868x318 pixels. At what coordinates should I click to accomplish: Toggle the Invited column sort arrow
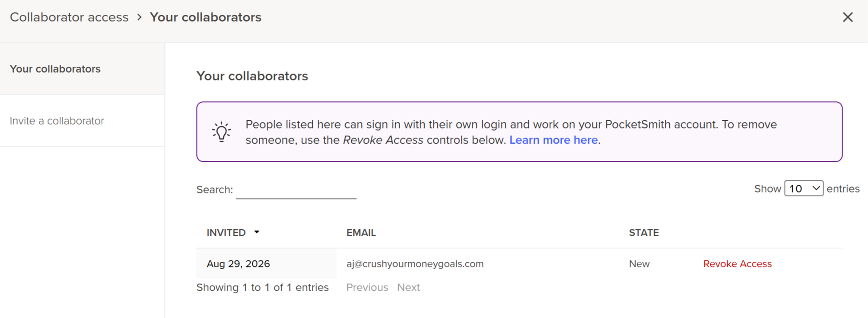pyautogui.click(x=257, y=232)
